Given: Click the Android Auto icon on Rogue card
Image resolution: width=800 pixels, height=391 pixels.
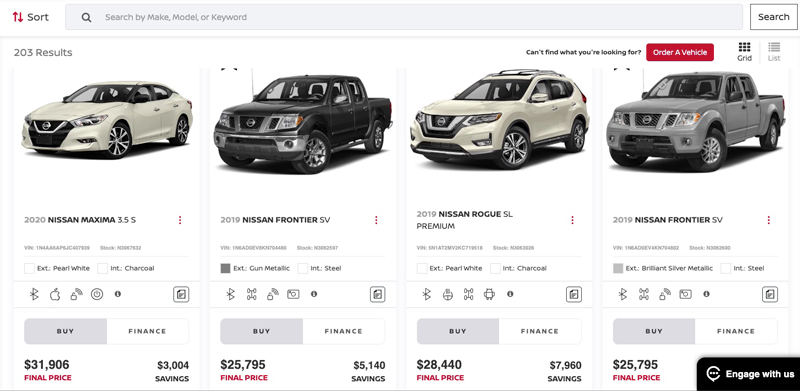Looking at the screenshot, I should [x=489, y=294].
